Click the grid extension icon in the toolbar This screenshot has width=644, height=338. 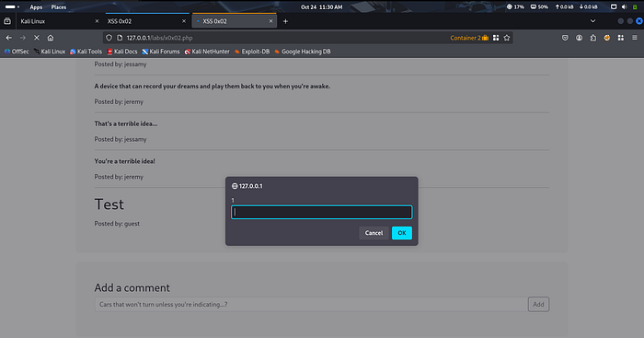[621, 38]
